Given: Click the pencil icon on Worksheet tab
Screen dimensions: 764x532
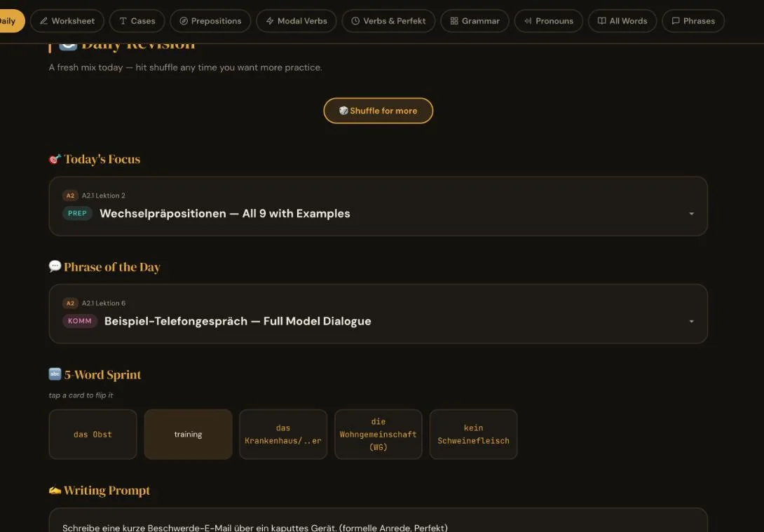Looking at the screenshot, I should (44, 21).
